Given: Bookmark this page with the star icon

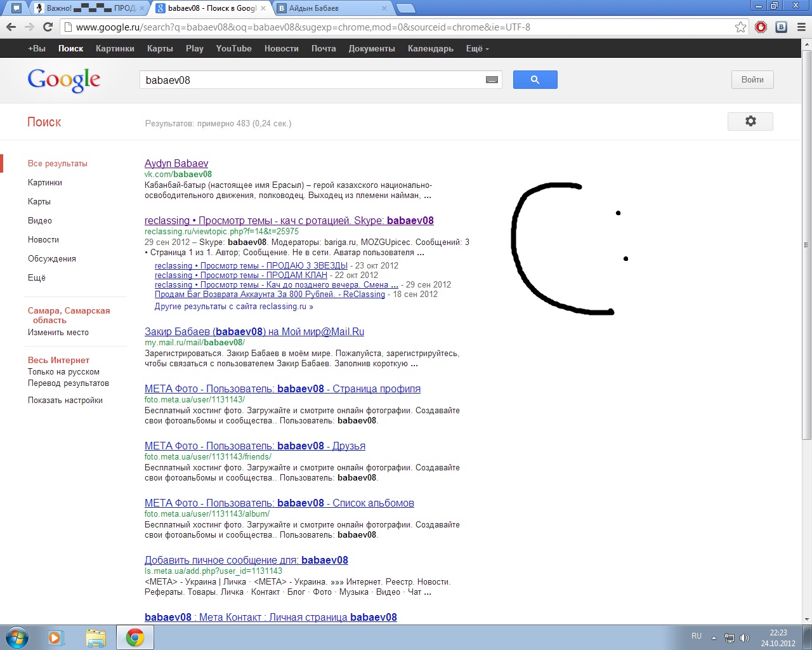Looking at the screenshot, I should tap(740, 27).
